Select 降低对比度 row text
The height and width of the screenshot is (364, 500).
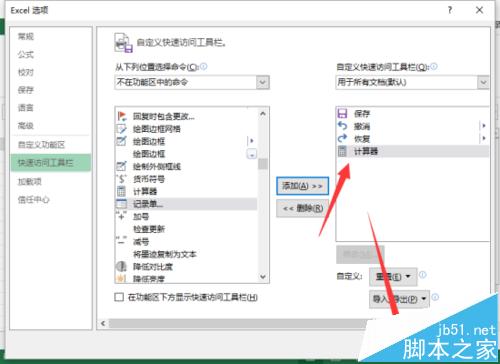tap(153, 266)
